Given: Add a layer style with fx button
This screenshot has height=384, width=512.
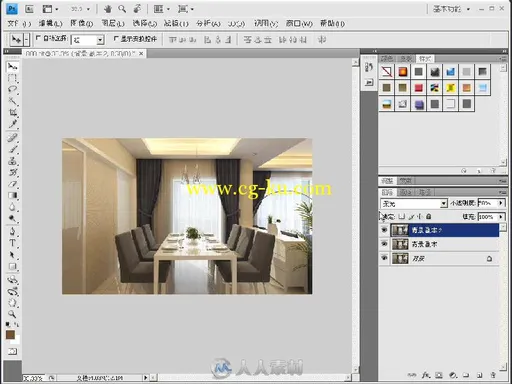Looking at the screenshot, I should 425,375.
